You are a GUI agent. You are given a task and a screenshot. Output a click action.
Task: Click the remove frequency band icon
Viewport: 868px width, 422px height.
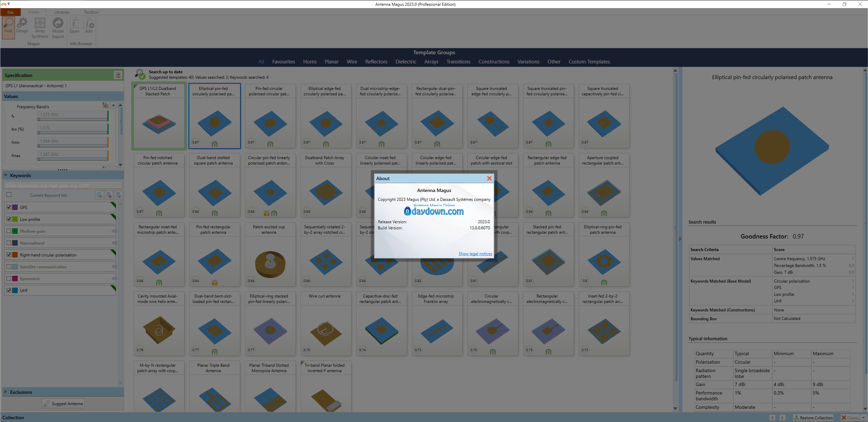(105, 105)
